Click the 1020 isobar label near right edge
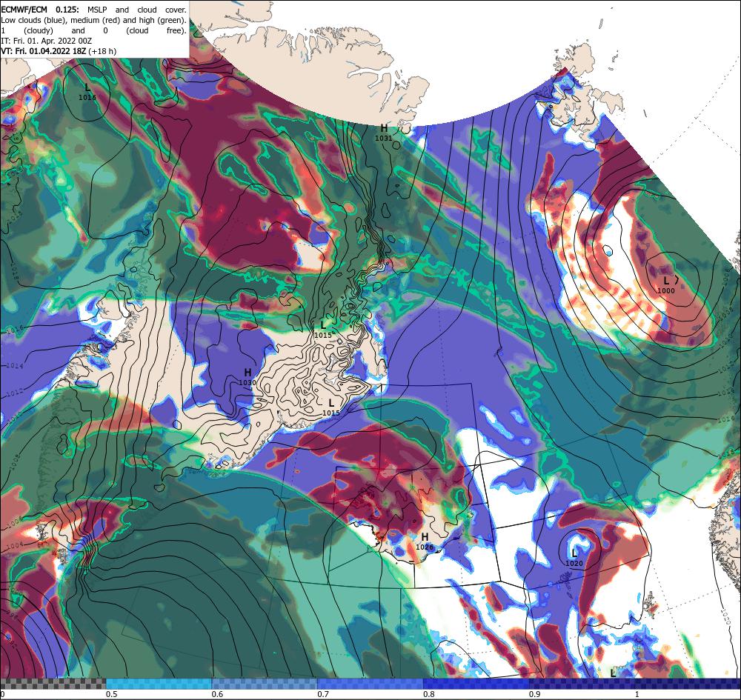Image resolution: width=741 pixels, height=700 pixels. click(x=726, y=616)
